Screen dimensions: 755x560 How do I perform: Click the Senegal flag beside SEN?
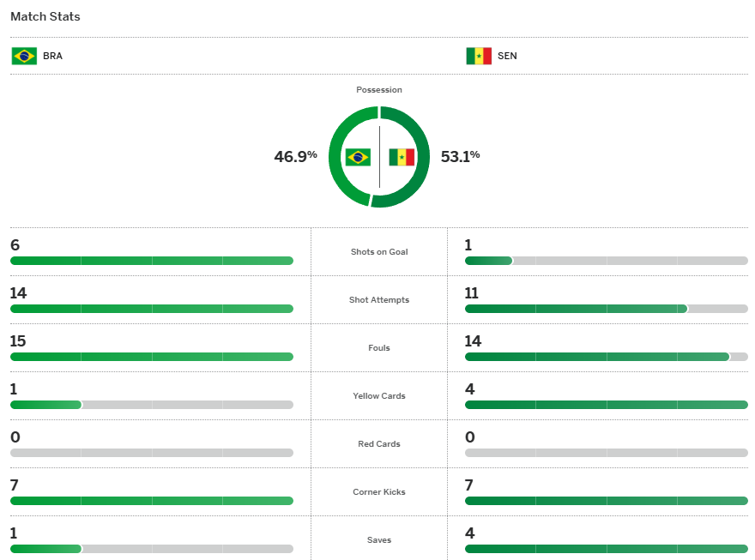click(478, 57)
